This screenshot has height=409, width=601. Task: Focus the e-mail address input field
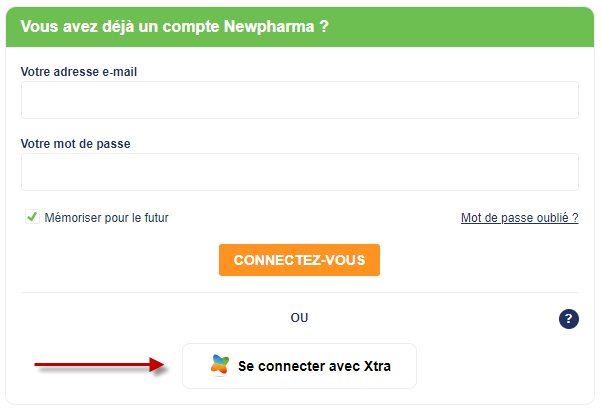click(x=300, y=100)
